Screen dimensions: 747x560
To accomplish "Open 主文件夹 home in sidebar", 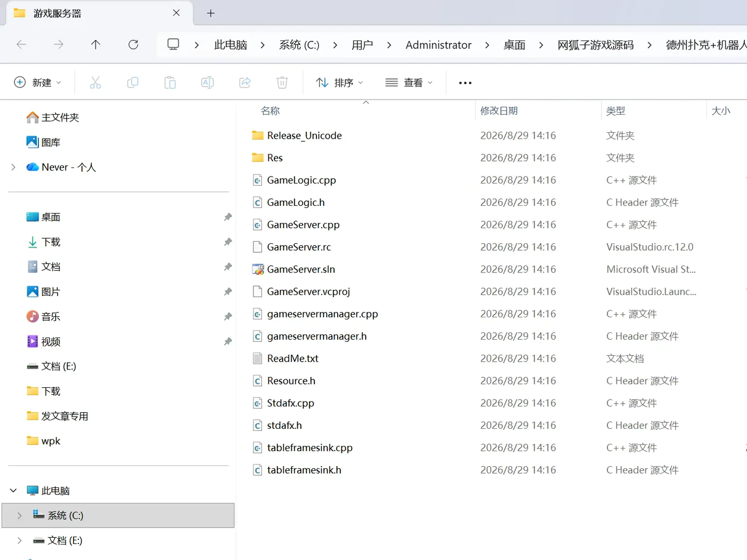I will coord(52,117).
